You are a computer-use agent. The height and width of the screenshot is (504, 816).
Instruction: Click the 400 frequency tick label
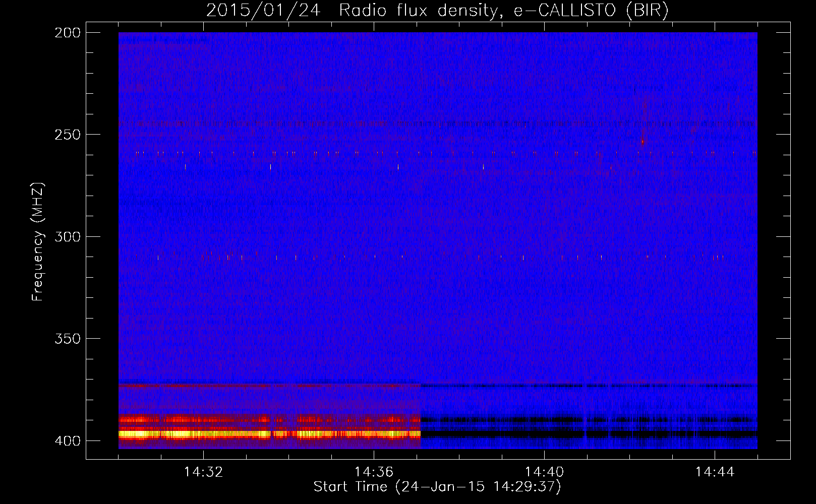[68, 440]
